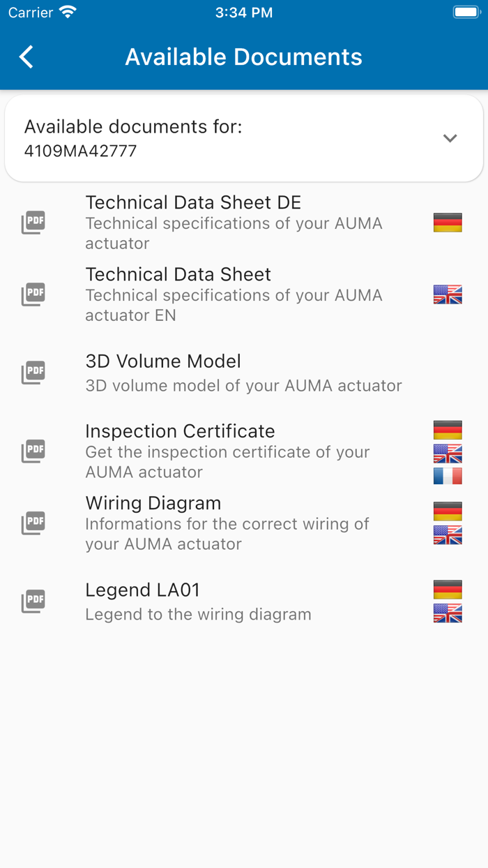Select UK flag for Wiring Diagram
The width and height of the screenshot is (488, 868).
click(447, 537)
